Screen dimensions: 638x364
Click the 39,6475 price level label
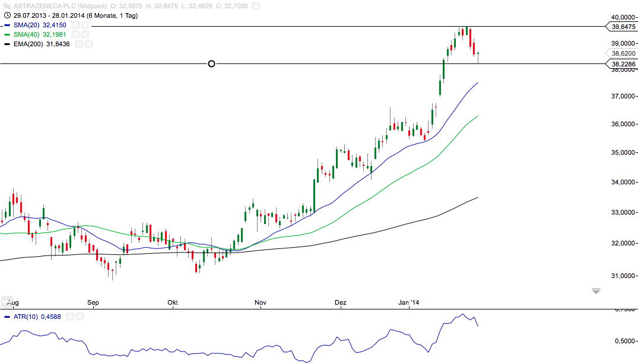coord(621,27)
